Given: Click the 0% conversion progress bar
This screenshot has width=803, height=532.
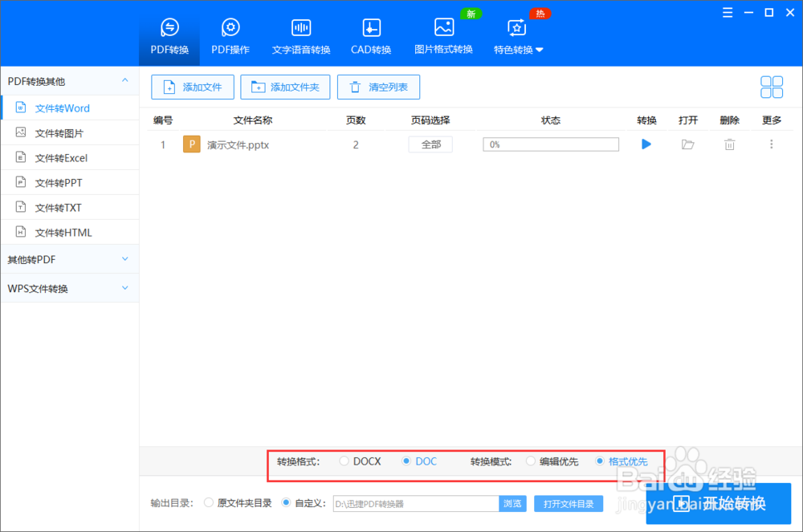Looking at the screenshot, I should click(x=550, y=144).
